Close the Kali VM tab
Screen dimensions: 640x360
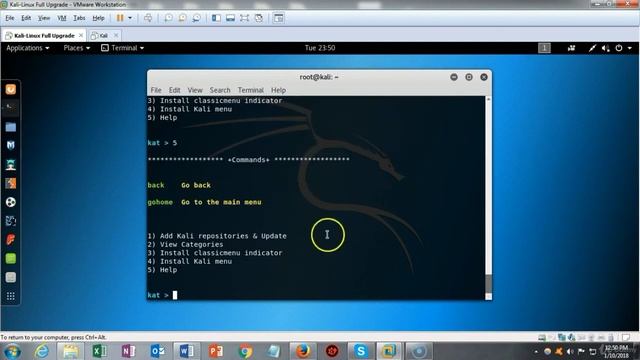(x=116, y=36)
